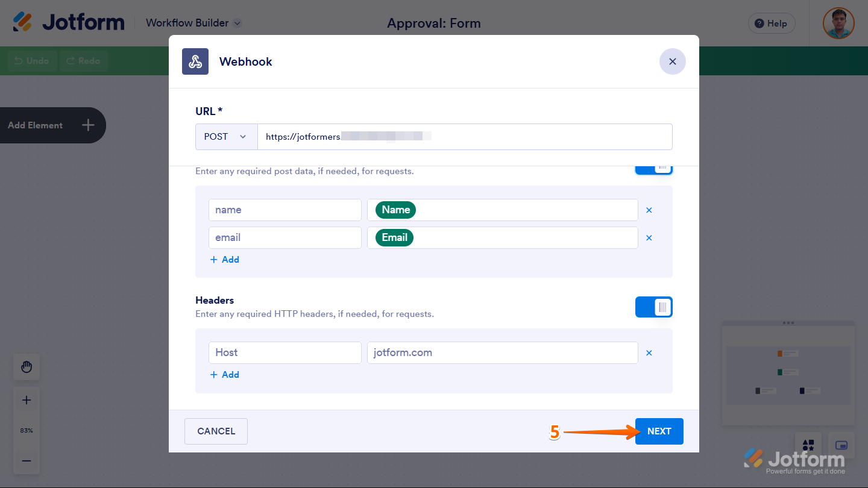Click the 83% zoom level indicator
This screenshot has height=488, width=868.
point(26,430)
